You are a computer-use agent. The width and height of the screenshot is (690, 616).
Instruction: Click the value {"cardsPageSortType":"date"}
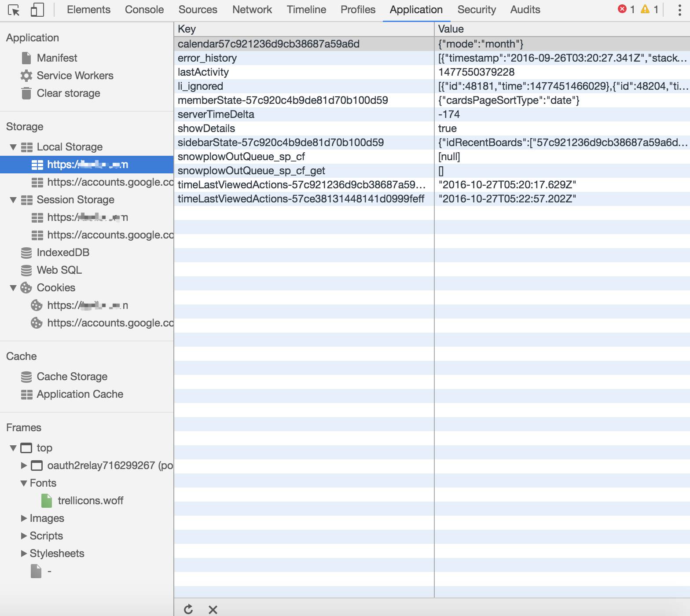click(x=509, y=100)
